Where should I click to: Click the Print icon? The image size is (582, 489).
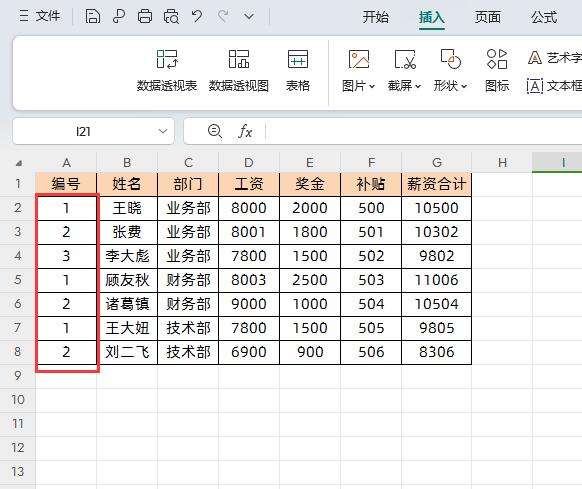click(x=145, y=16)
